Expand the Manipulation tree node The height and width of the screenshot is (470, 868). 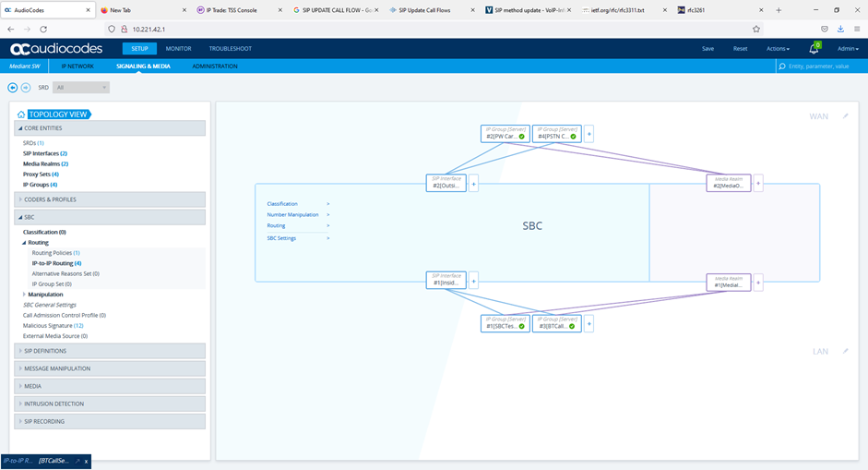(x=24, y=295)
